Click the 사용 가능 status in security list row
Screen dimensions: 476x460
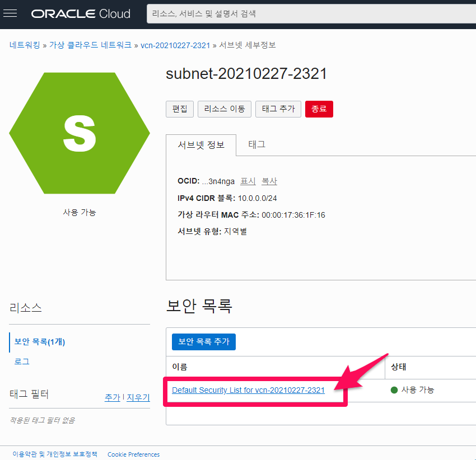pyautogui.click(x=418, y=390)
